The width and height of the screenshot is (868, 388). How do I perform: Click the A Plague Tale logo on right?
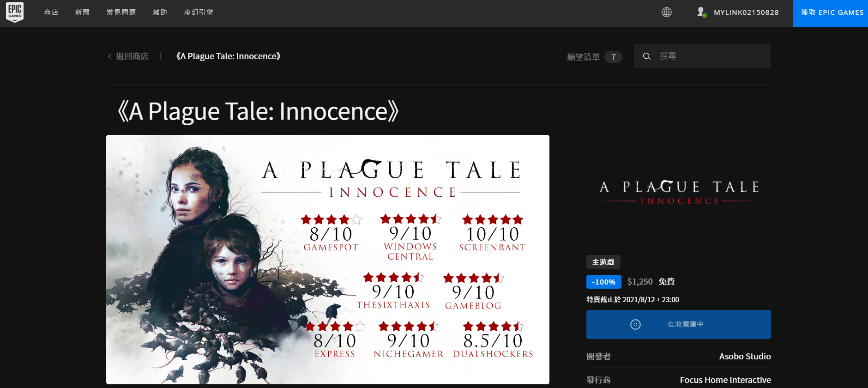[679, 193]
